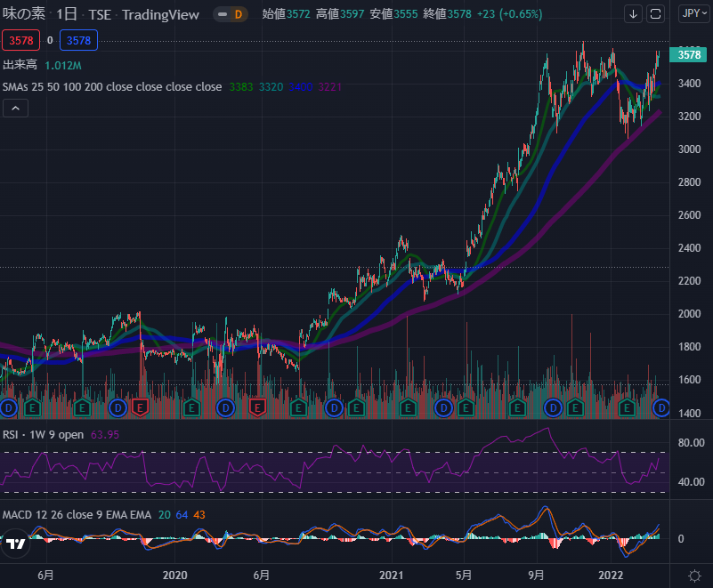Click the +23 (+0.65%) change value
The image size is (713, 588).
click(509, 14)
